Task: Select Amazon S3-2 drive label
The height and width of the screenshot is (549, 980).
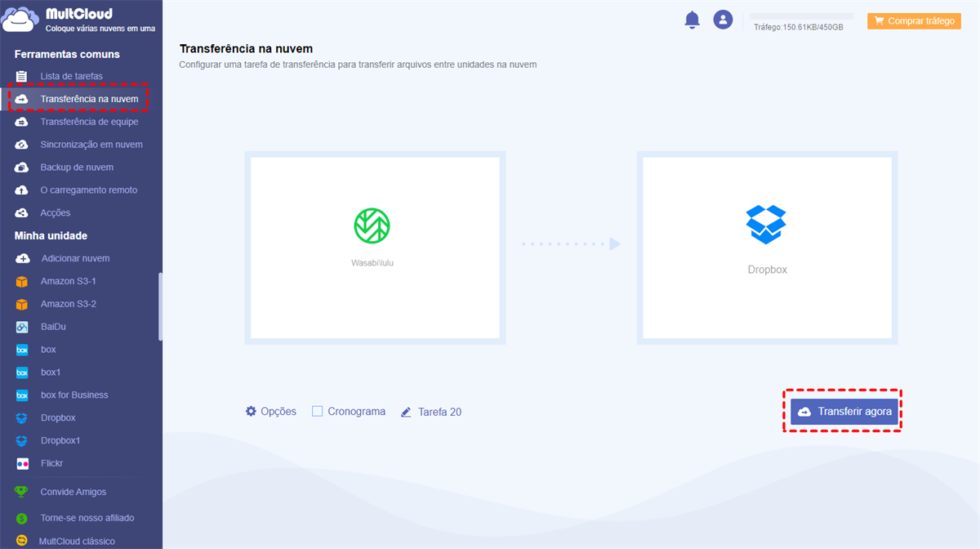Action: (69, 304)
